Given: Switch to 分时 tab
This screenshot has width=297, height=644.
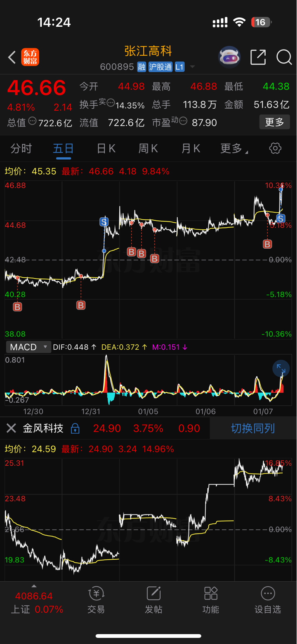Looking at the screenshot, I should coord(21,149).
